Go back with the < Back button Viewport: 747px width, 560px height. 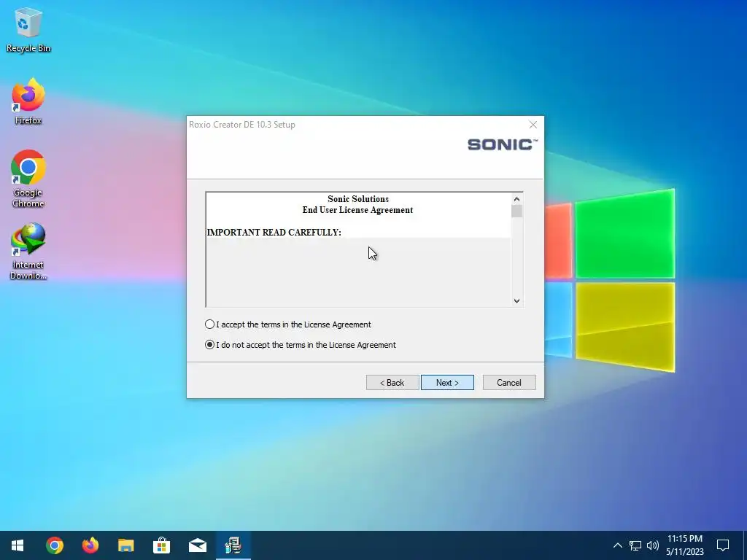pos(392,382)
